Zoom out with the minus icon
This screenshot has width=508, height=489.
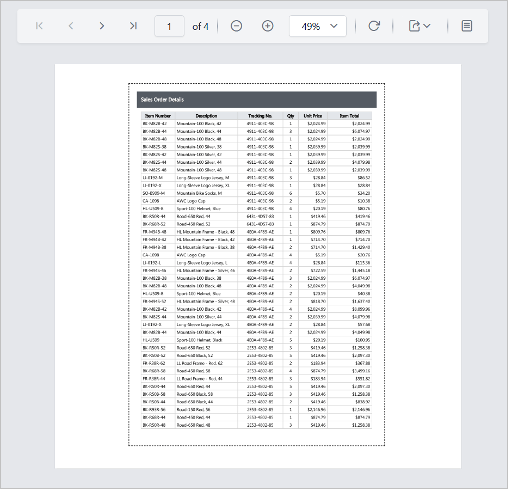point(236,26)
